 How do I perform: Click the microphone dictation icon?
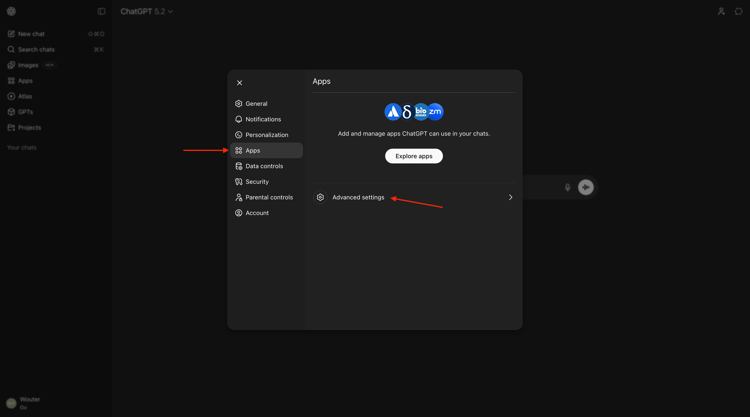pos(567,187)
